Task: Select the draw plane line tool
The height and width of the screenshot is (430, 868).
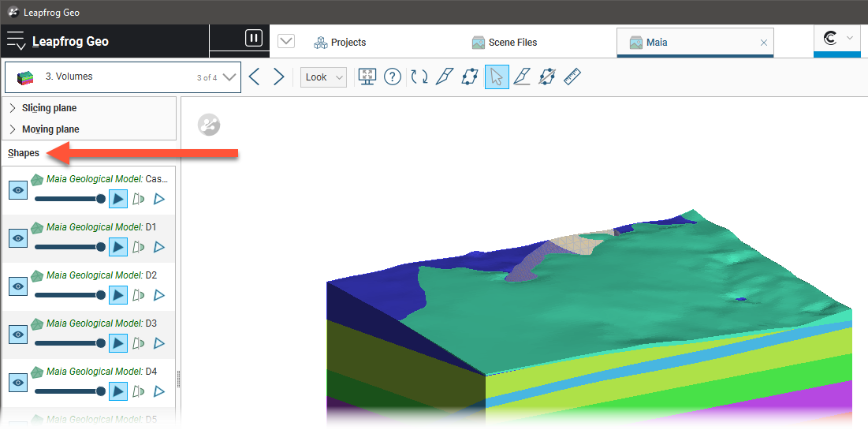Action: 521,77
